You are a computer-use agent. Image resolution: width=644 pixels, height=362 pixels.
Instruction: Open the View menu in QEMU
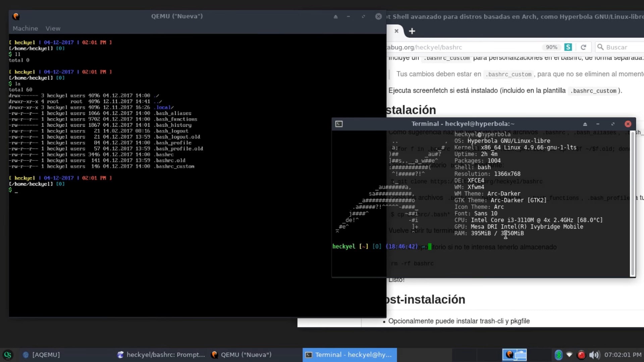point(53,28)
